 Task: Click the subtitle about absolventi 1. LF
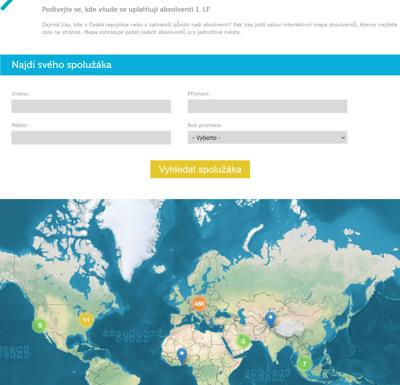click(x=126, y=9)
